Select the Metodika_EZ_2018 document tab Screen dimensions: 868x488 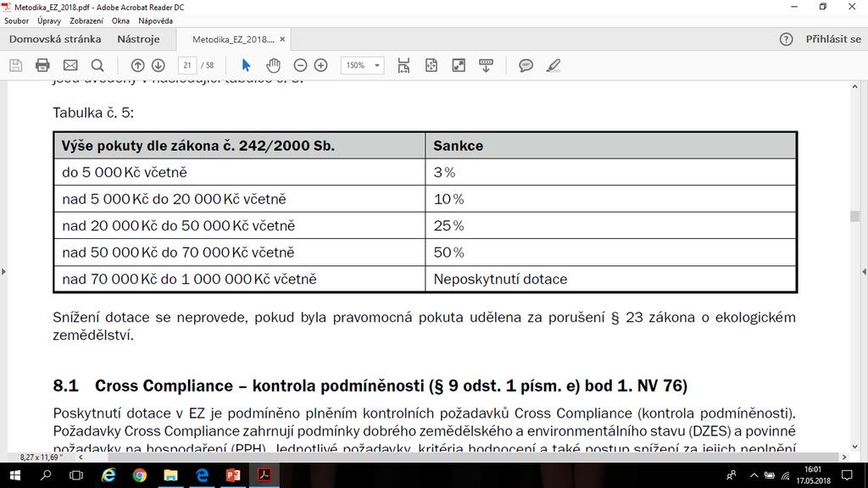tap(233, 39)
